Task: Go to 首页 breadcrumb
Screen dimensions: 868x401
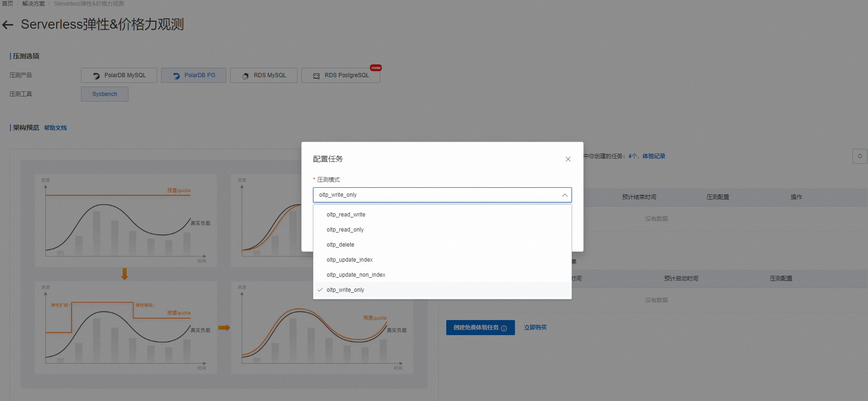Action: 8,4
